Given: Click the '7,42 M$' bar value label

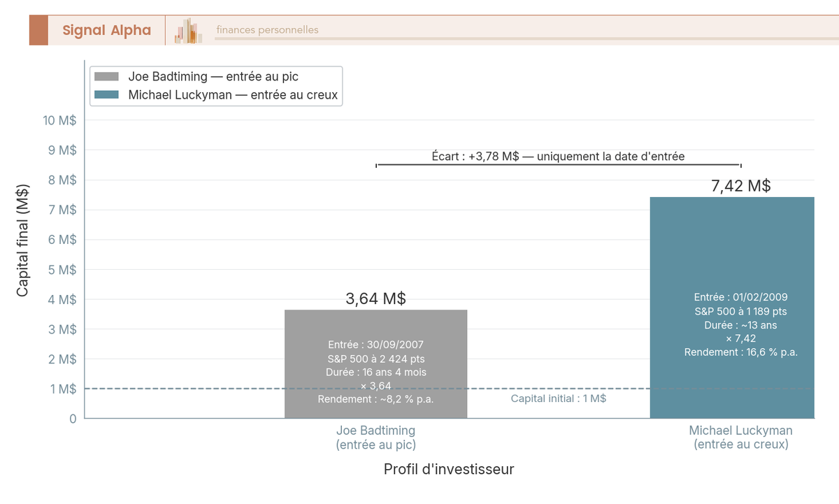Looking at the screenshot, I should pyautogui.click(x=741, y=186).
